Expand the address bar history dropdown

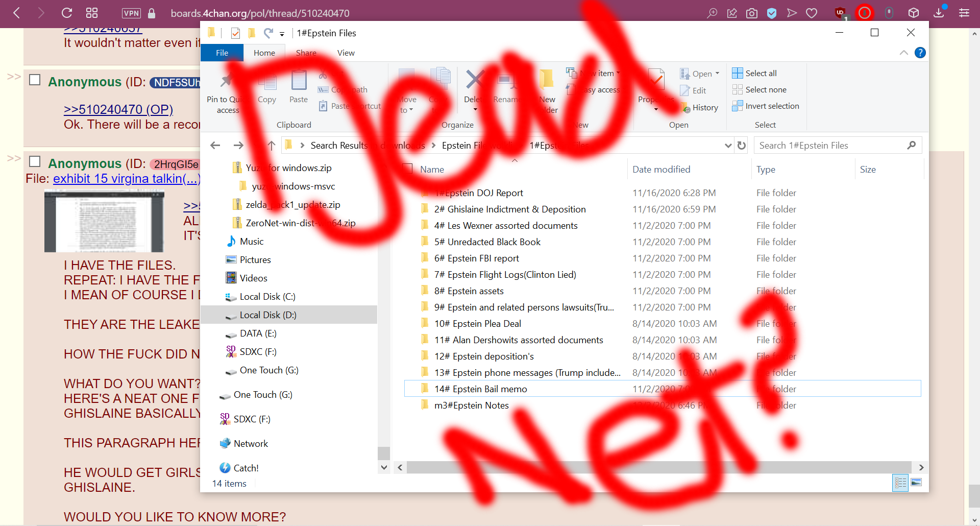728,146
